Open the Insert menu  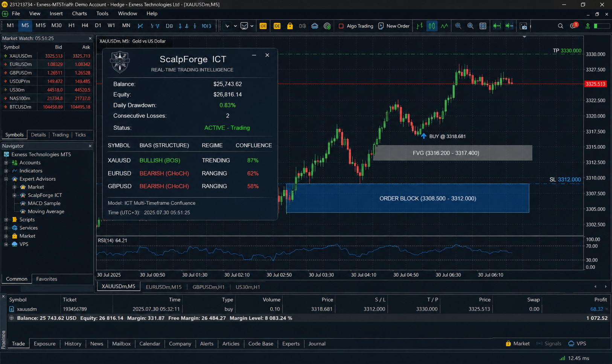point(56,14)
